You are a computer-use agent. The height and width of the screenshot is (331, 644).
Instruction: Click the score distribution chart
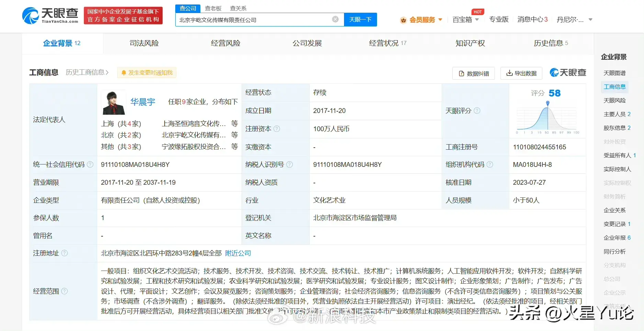(x=547, y=118)
